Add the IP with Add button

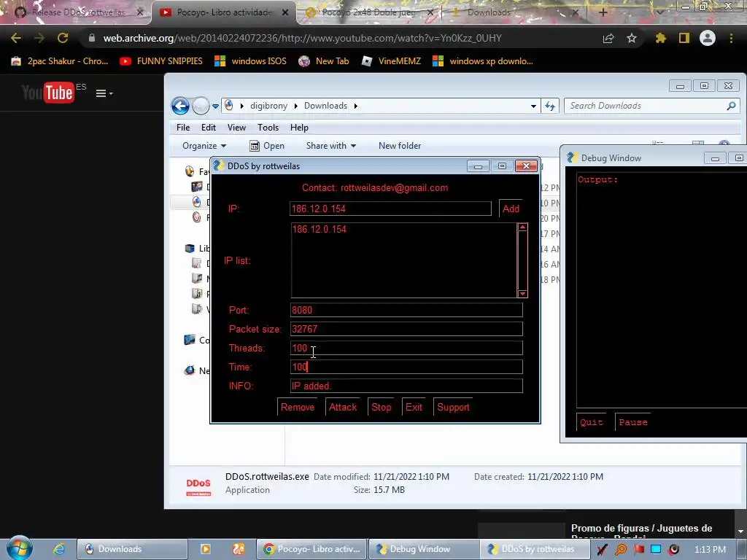511,209
